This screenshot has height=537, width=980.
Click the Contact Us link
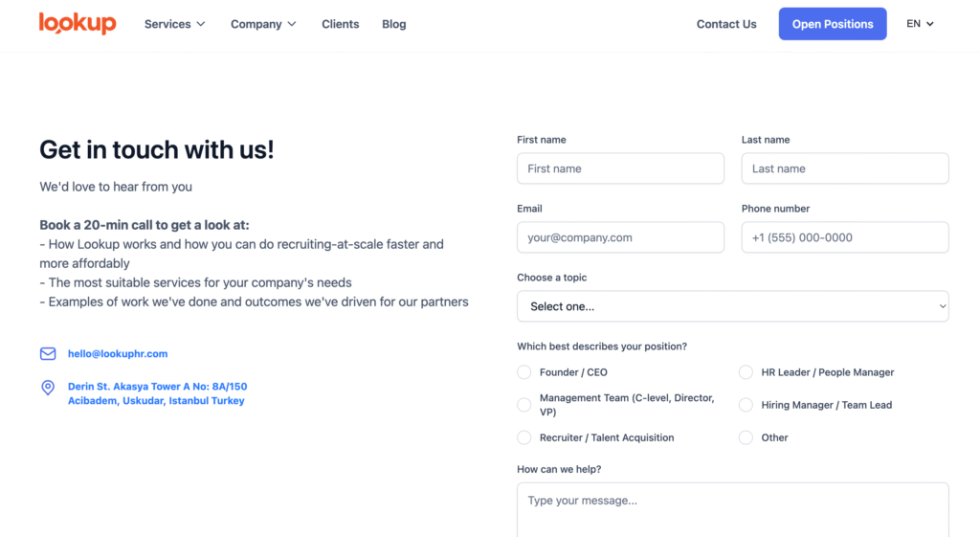(x=726, y=24)
